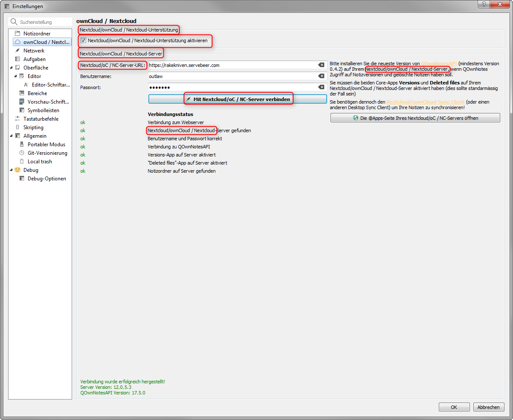Select the Debug smiley icon
Screen dimensions: 513x420
[17, 170]
